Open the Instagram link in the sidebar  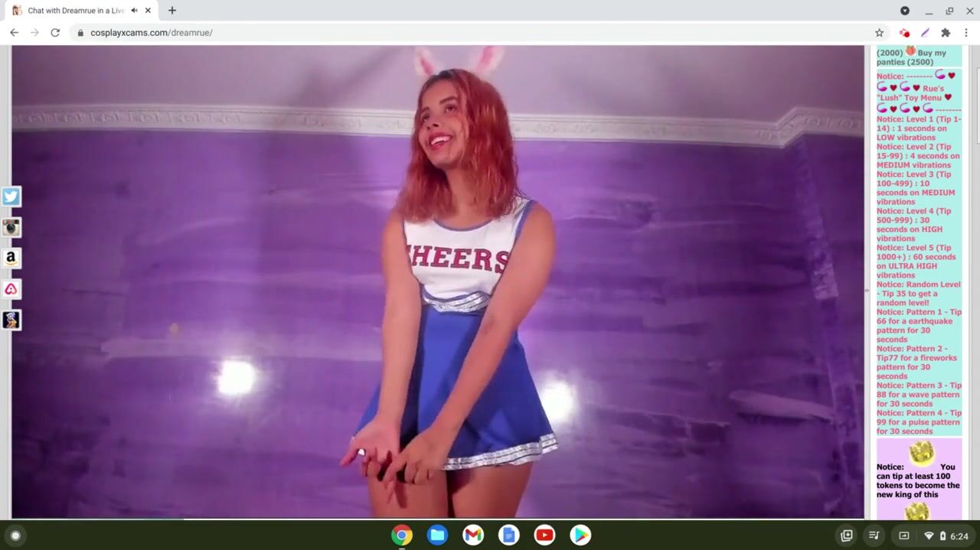pos(11,227)
